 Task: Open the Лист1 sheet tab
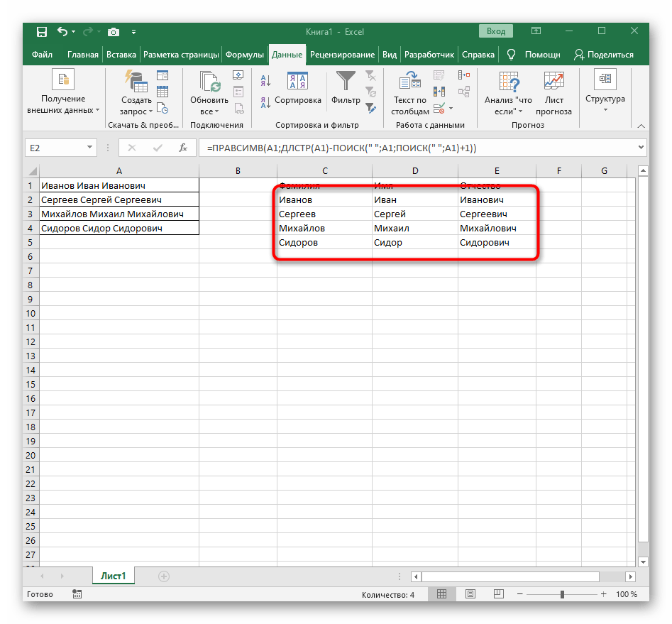(x=113, y=576)
